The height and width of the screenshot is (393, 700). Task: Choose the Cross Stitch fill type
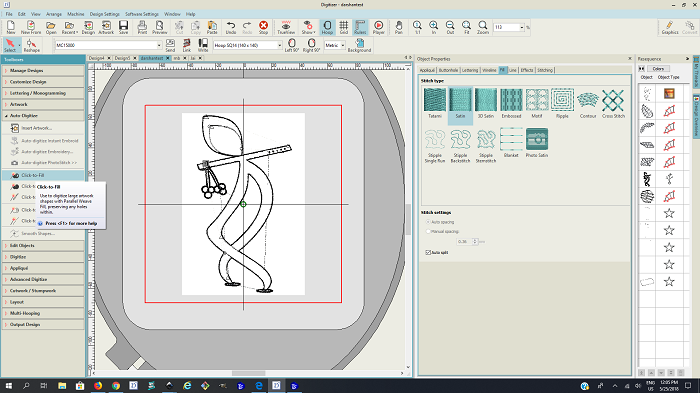613,103
